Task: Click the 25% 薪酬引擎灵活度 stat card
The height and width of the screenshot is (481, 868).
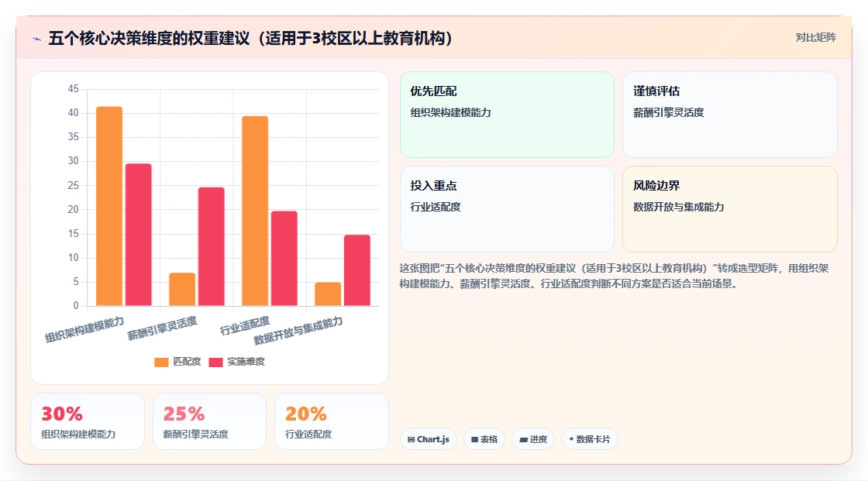Action: point(209,421)
